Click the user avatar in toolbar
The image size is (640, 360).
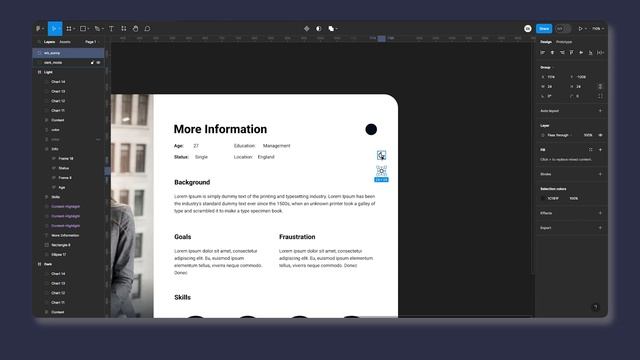click(528, 29)
